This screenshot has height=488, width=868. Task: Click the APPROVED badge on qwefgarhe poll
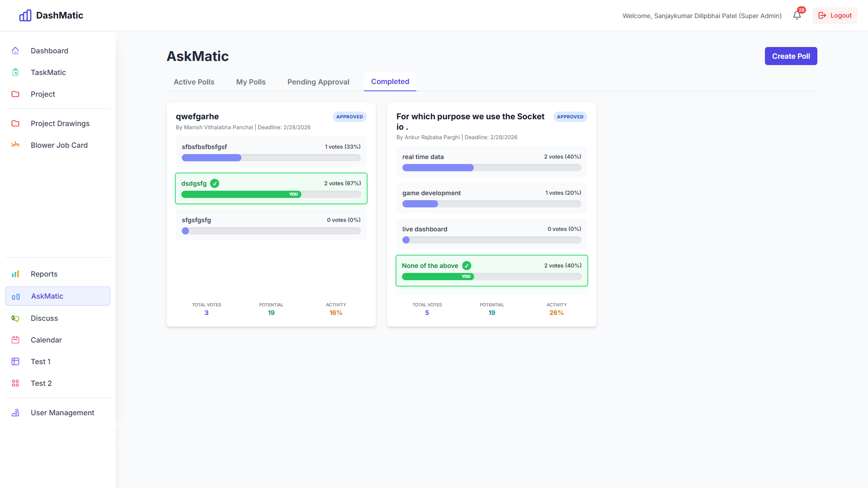[349, 117]
